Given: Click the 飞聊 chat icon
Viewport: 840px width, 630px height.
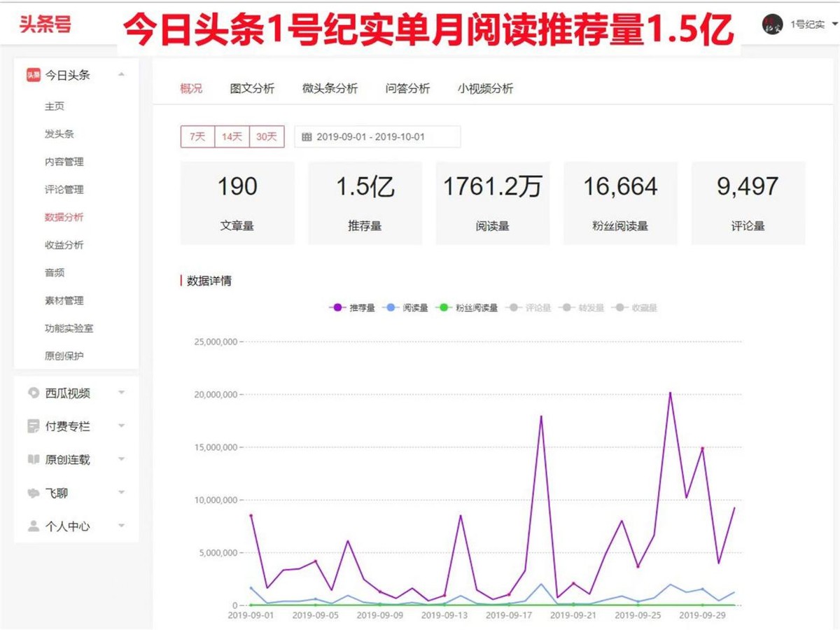Looking at the screenshot, I should click(x=33, y=493).
